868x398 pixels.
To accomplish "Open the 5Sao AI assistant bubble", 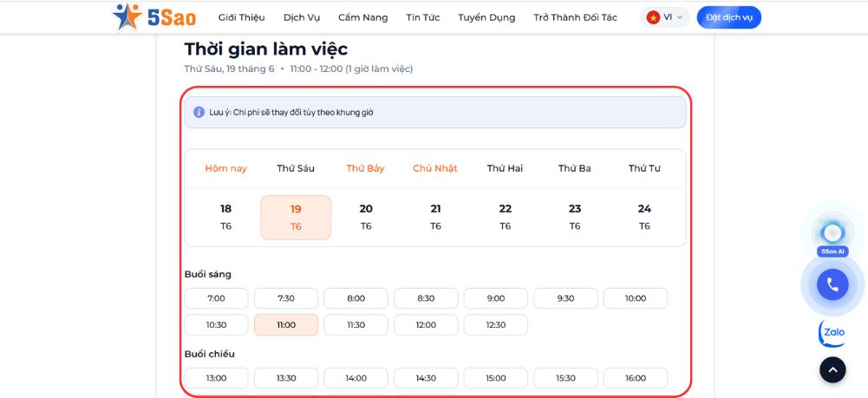I will (x=832, y=233).
